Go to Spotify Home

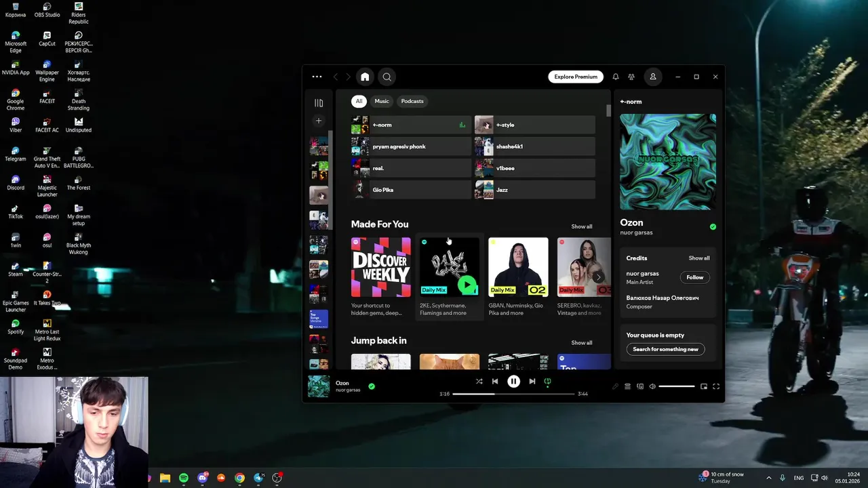click(x=365, y=77)
